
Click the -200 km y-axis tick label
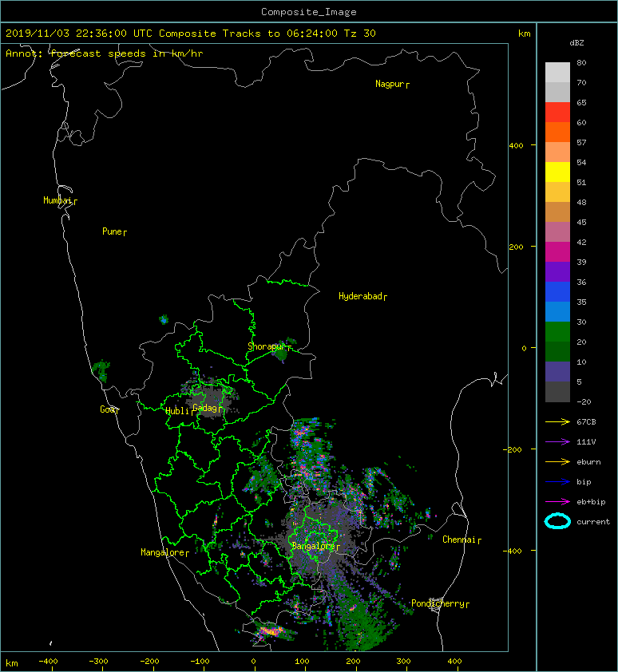click(513, 449)
